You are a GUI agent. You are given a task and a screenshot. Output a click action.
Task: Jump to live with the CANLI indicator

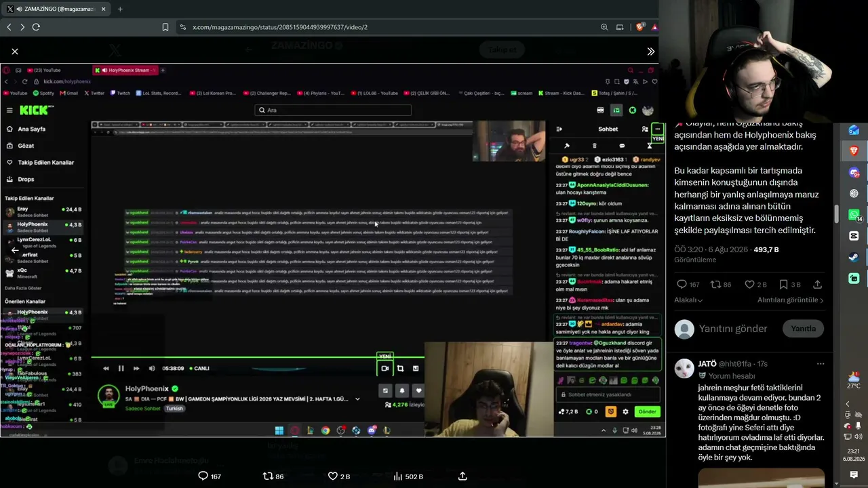199,369
